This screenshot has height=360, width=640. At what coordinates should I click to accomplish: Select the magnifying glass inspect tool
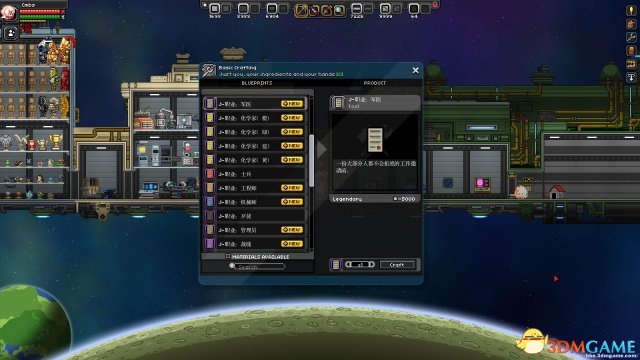click(x=339, y=10)
